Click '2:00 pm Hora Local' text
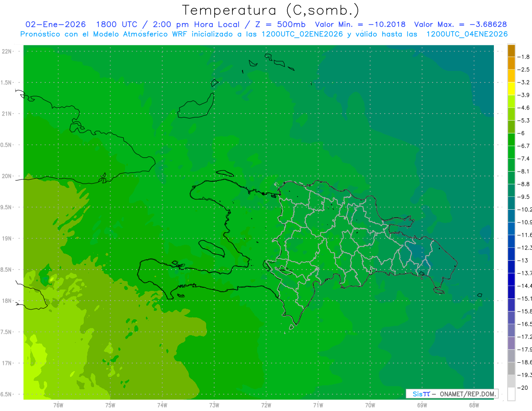This screenshot has width=532, height=411. [195, 24]
